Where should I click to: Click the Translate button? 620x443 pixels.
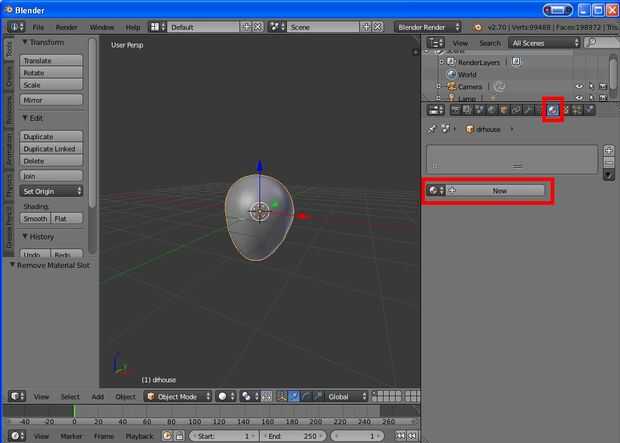click(x=51, y=60)
